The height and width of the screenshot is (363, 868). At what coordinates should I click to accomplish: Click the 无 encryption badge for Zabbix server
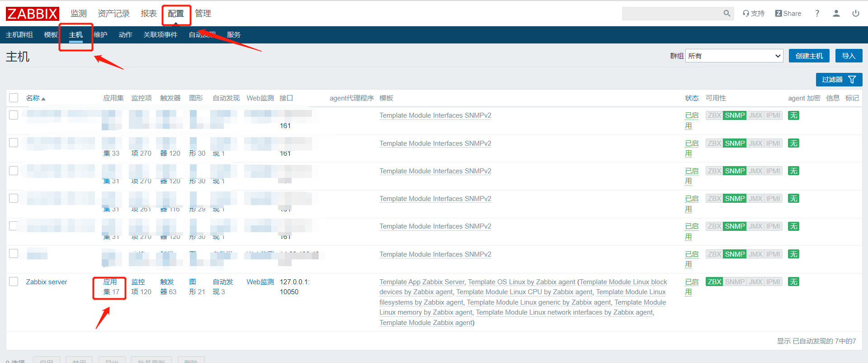click(x=793, y=282)
